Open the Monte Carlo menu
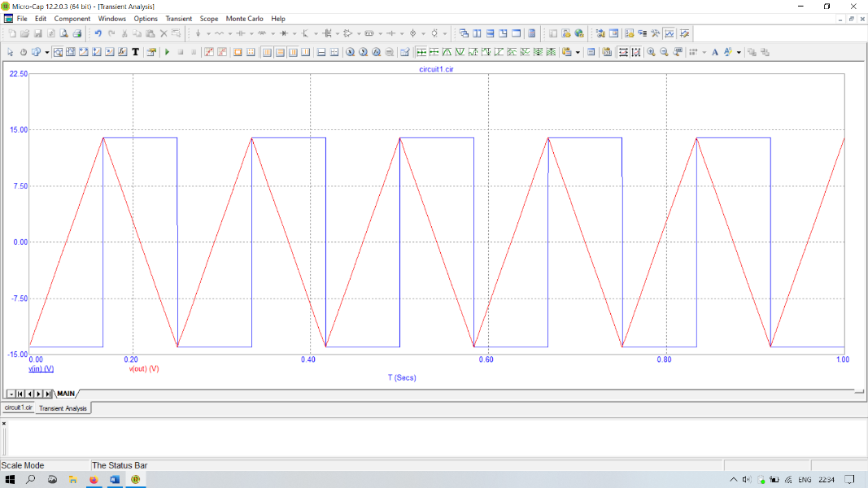Image resolution: width=868 pixels, height=488 pixels. coord(244,18)
